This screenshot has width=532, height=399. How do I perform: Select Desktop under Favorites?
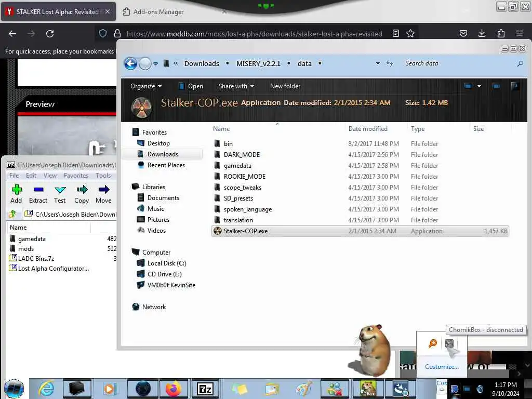(x=158, y=143)
